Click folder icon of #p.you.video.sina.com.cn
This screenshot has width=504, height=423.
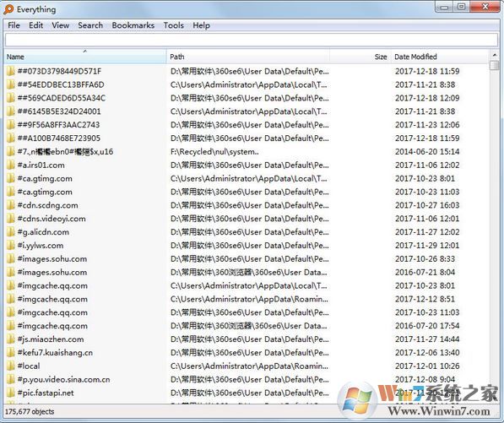(x=11, y=379)
